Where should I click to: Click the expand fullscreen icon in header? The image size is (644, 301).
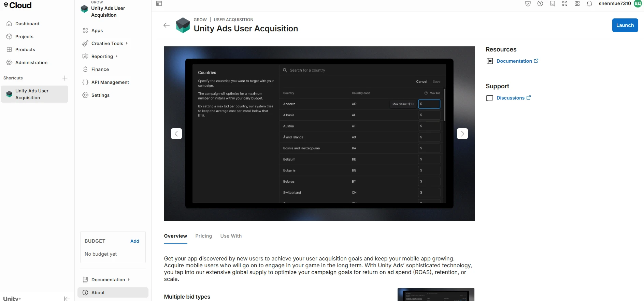tap(565, 4)
